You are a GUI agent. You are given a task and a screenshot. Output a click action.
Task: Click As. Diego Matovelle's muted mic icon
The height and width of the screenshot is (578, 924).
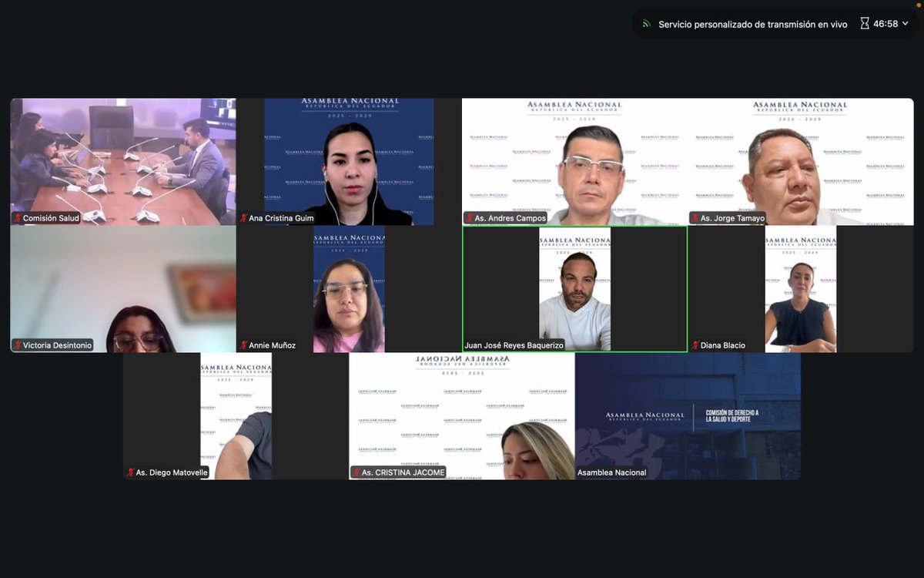(x=130, y=472)
